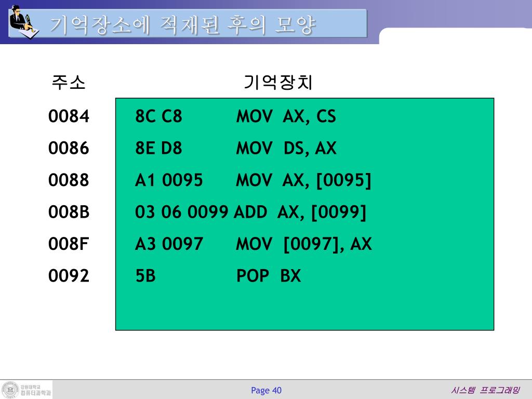The width and height of the screenshot is (532, 399).
Task: Click address '0084'
Action: [69, 116]
